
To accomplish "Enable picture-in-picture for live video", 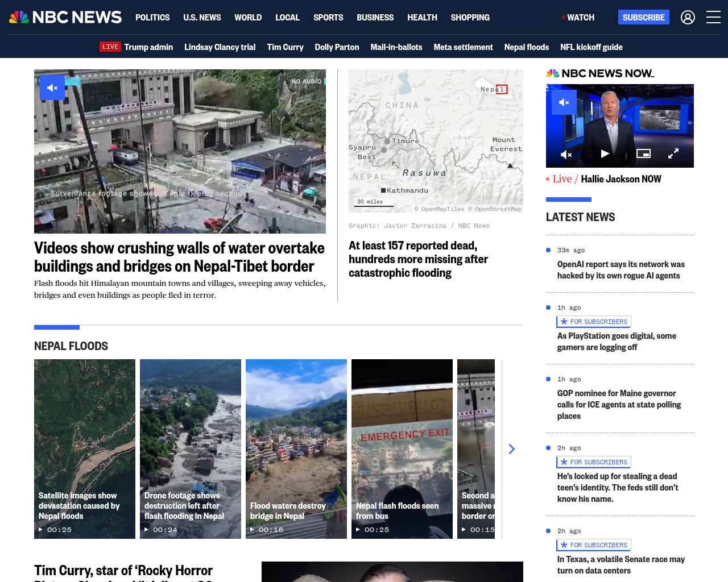I will [x=643, y=153].
